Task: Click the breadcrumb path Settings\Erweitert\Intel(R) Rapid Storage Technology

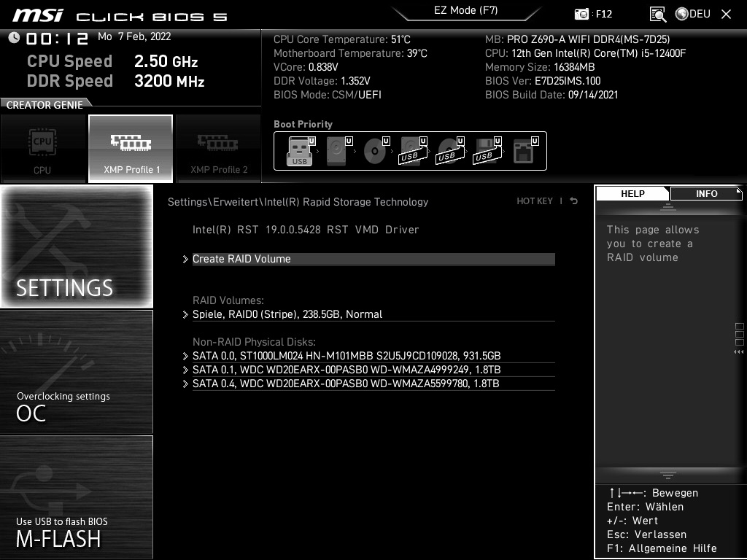Action: (x=298, y=202)
